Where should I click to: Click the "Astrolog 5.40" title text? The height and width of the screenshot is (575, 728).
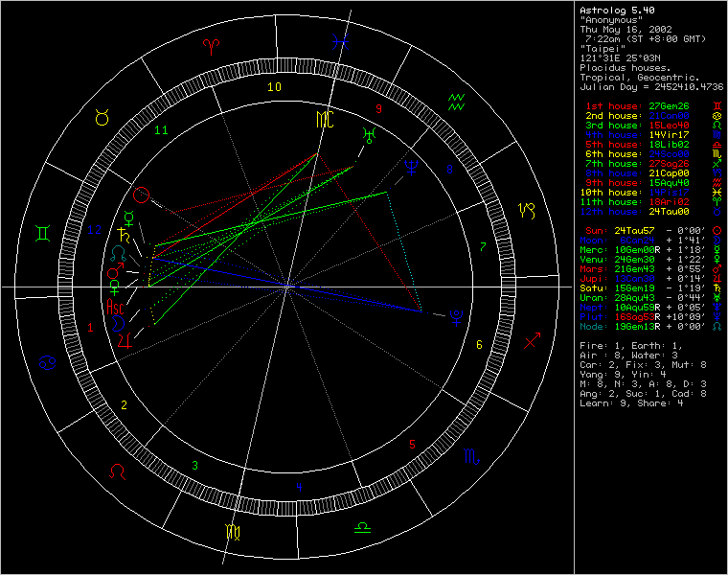point(616,10)
